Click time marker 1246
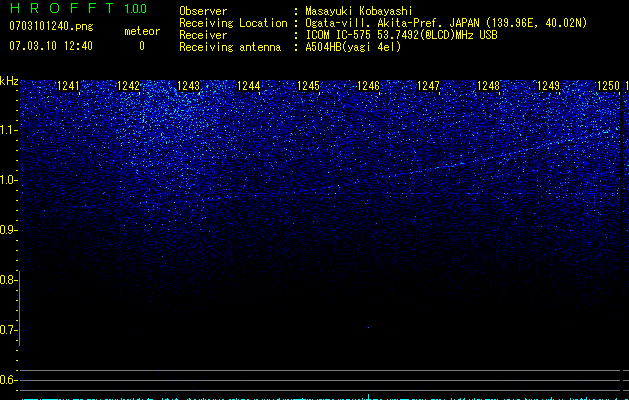The height and width of the screenshot is (400, 629). click(368, 86)
